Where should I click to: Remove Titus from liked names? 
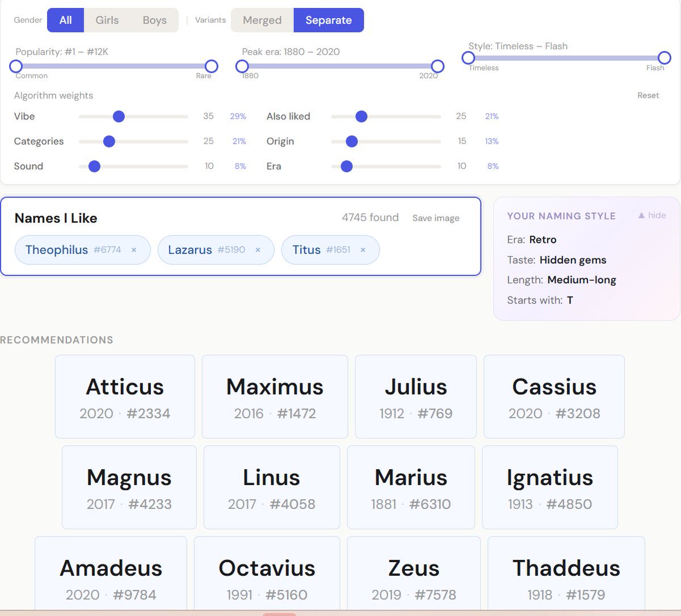click(363, 250)
